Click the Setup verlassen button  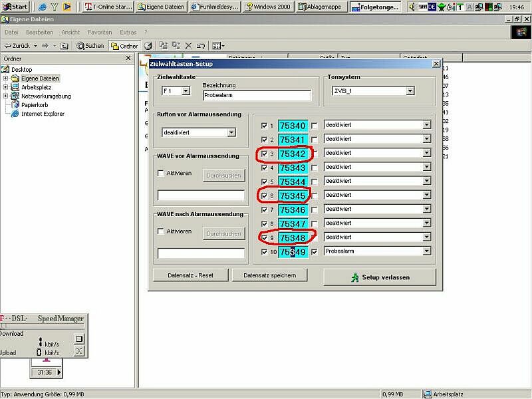(x=380, y=277)
